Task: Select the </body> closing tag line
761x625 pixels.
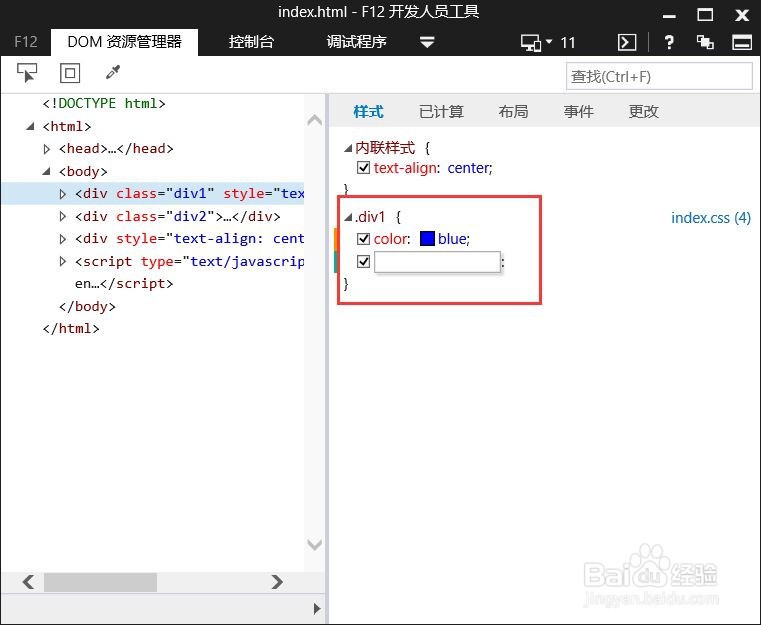Action: pos(87,307)
